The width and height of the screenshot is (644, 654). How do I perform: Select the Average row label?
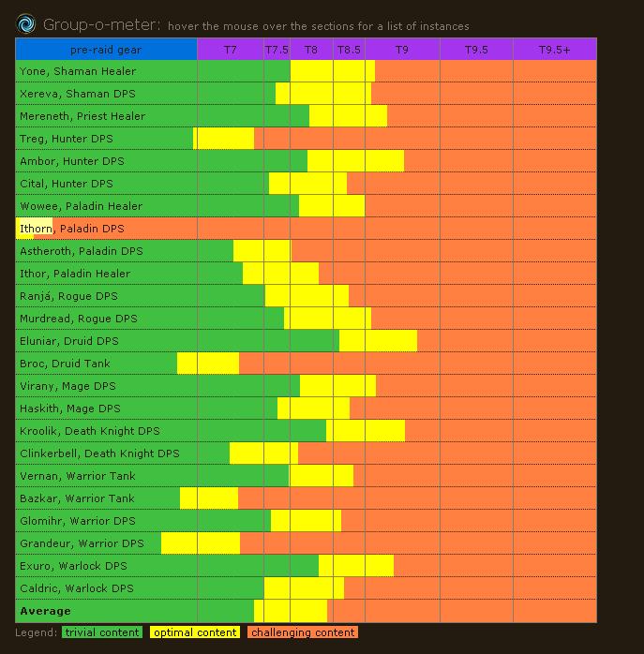pos(45,611)
